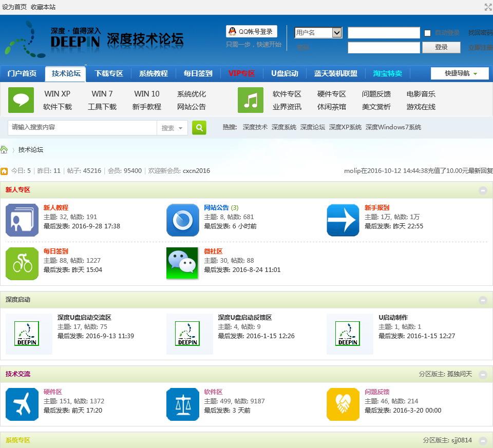
Task: Click the new member cxcn2016 link
Action: click(x=197, y=171)
